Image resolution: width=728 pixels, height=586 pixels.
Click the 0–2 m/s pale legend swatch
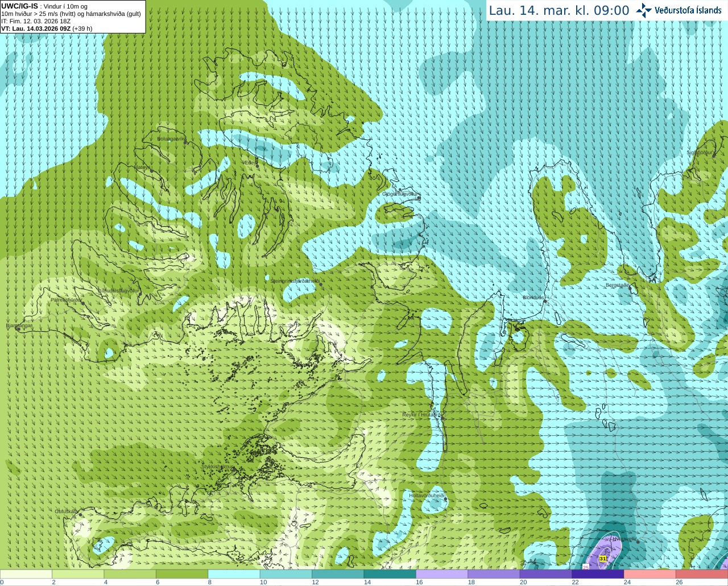26,574
